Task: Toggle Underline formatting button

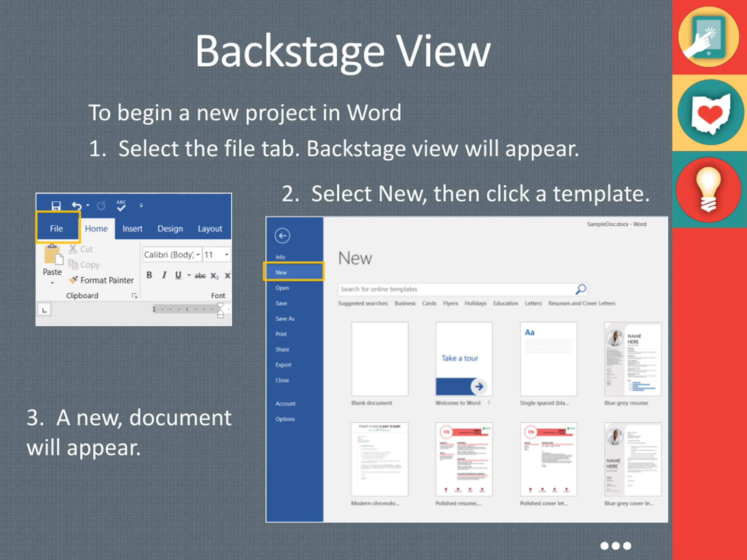Action: (x=178, y=275)
